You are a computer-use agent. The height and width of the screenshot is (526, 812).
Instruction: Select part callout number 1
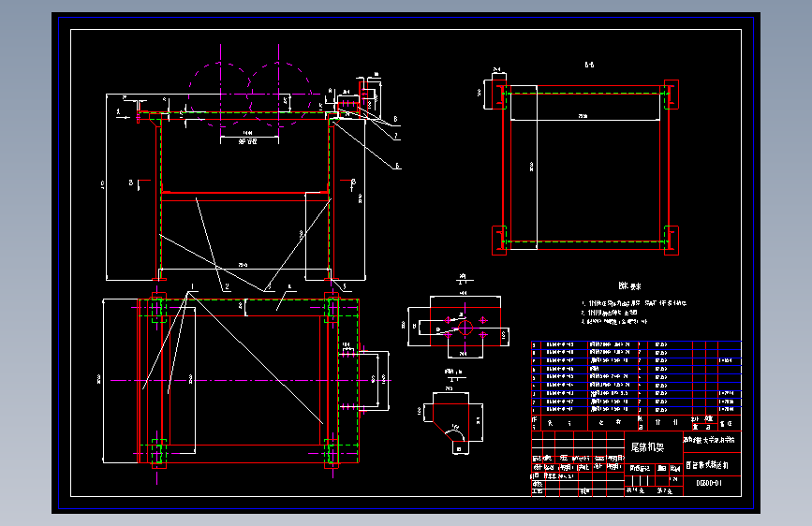click(192, 286)
